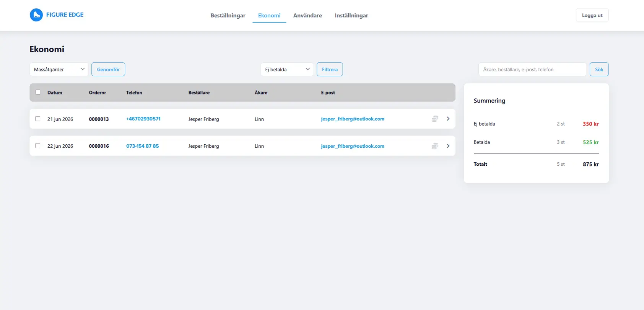Click phone number 073-154 87 85

point(142,146)
